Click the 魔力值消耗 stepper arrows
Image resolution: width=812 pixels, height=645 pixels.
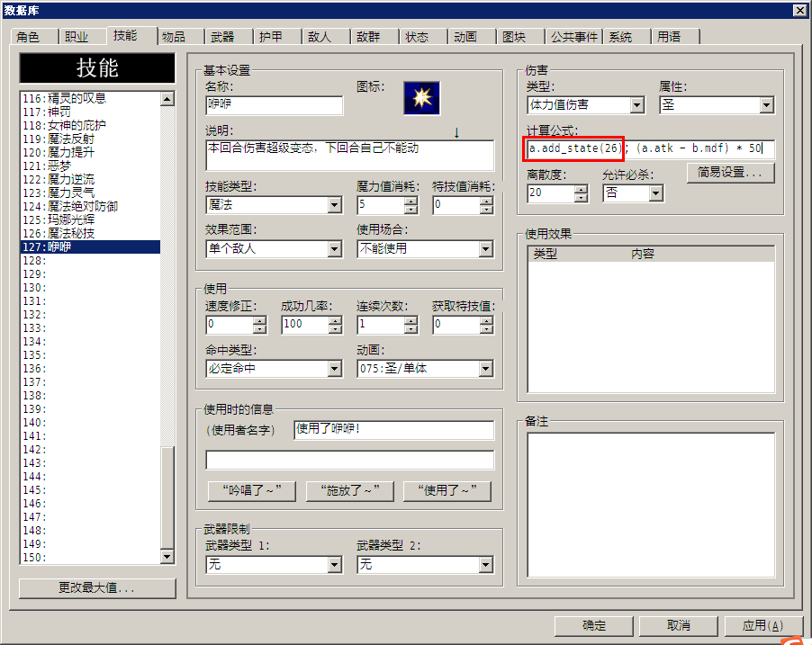click(411, 205)
